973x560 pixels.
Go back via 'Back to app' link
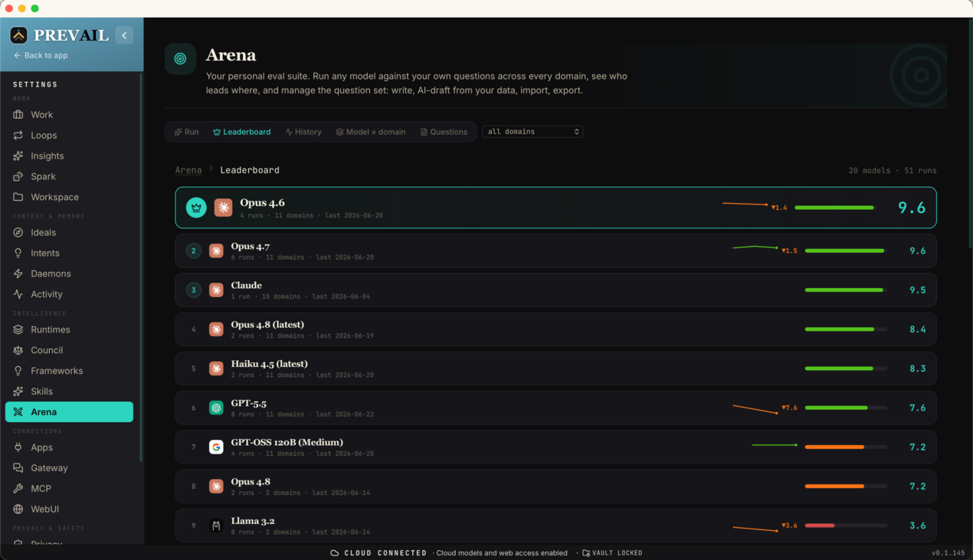pyautogui.click(x=41, y=55)
